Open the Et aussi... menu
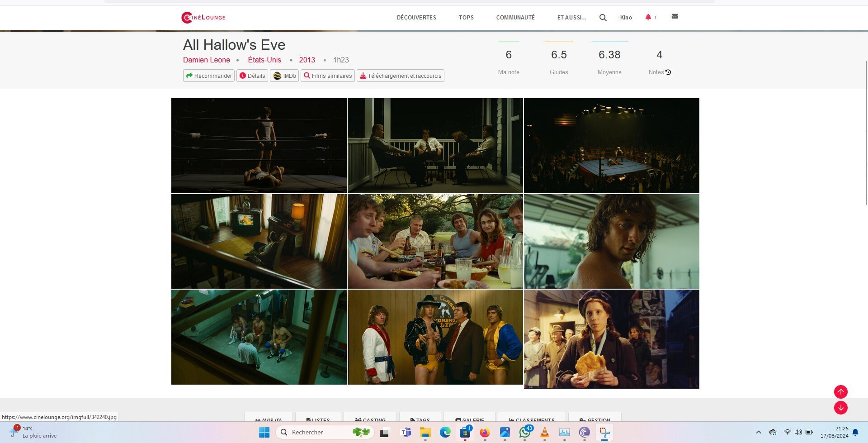The image size is (868, 443). (x=571, y=18)
